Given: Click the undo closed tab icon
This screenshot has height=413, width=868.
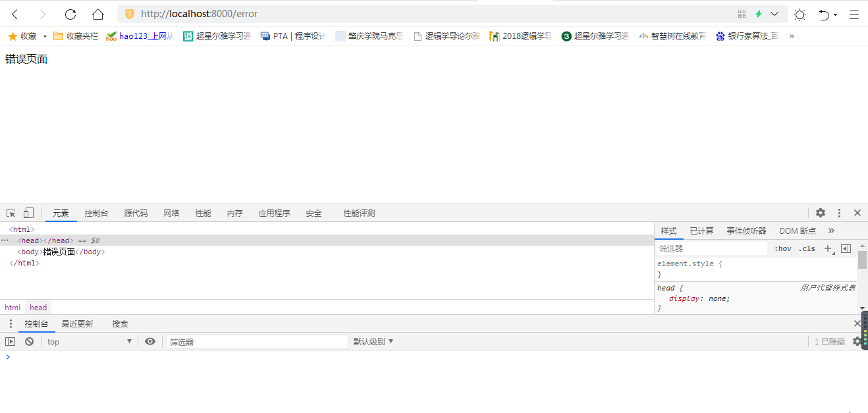Looking at the screenshot, I should (x=824, y=14).
